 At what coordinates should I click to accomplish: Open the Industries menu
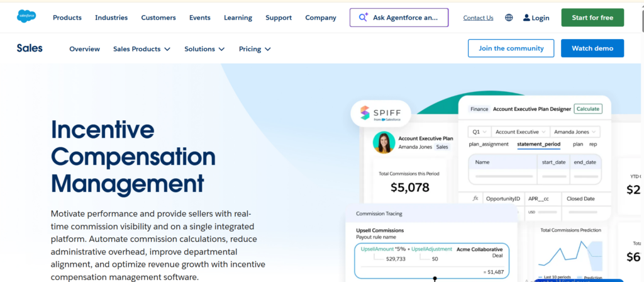pos(111,18)
